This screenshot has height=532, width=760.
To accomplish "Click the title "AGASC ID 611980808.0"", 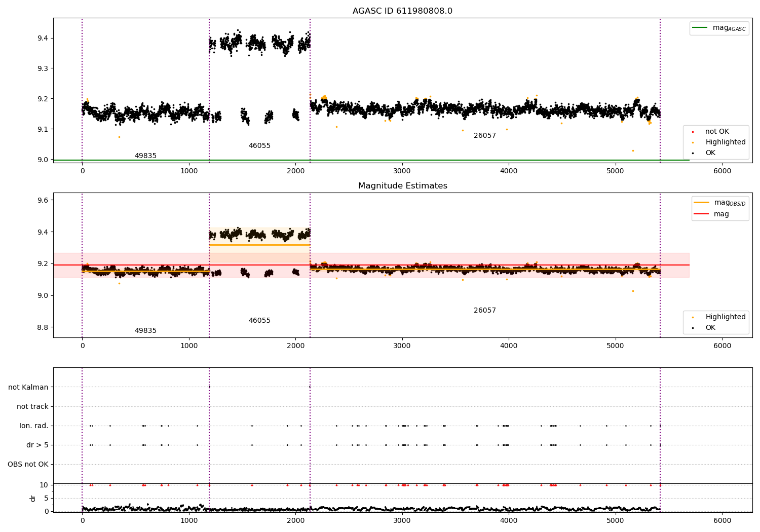I will click(403, 11).
